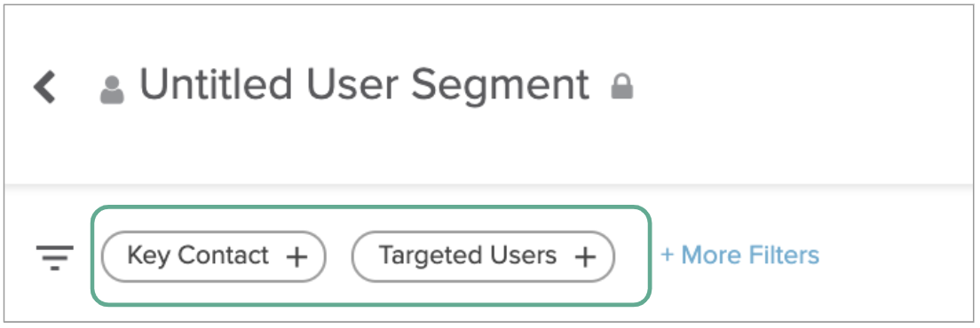This screenshot has width=980, height=328.
Task: Open the More Filters link
Action: (740, 255)
